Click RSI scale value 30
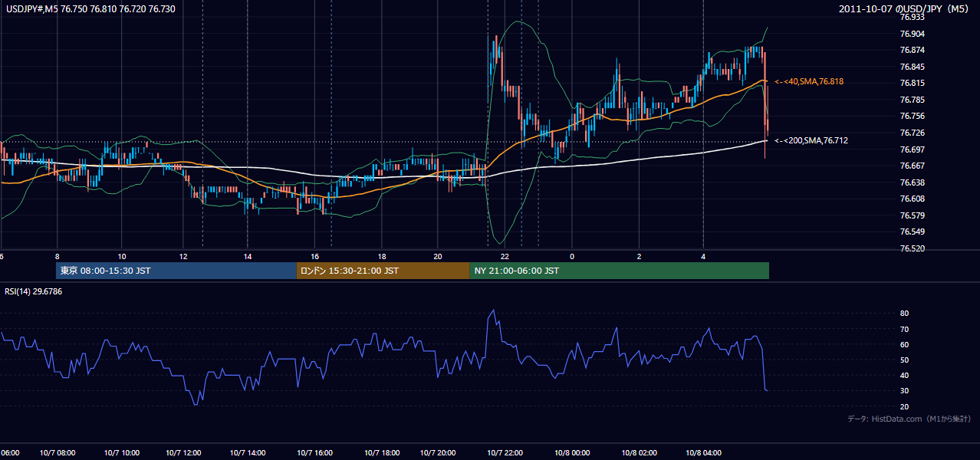 pos(904,391)
